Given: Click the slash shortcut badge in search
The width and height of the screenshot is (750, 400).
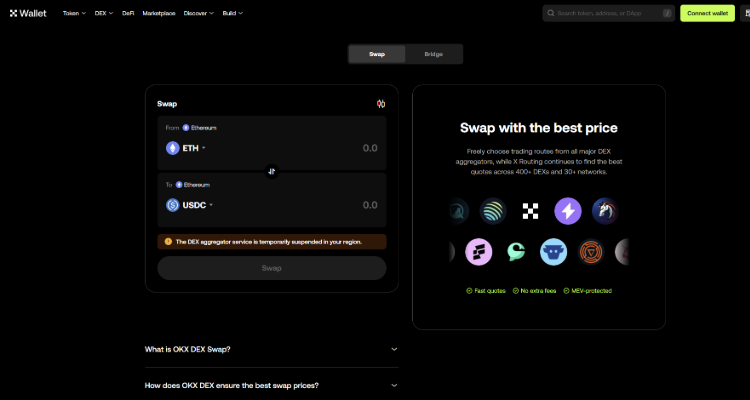Looking at the screenshot, I should point(667,13).
